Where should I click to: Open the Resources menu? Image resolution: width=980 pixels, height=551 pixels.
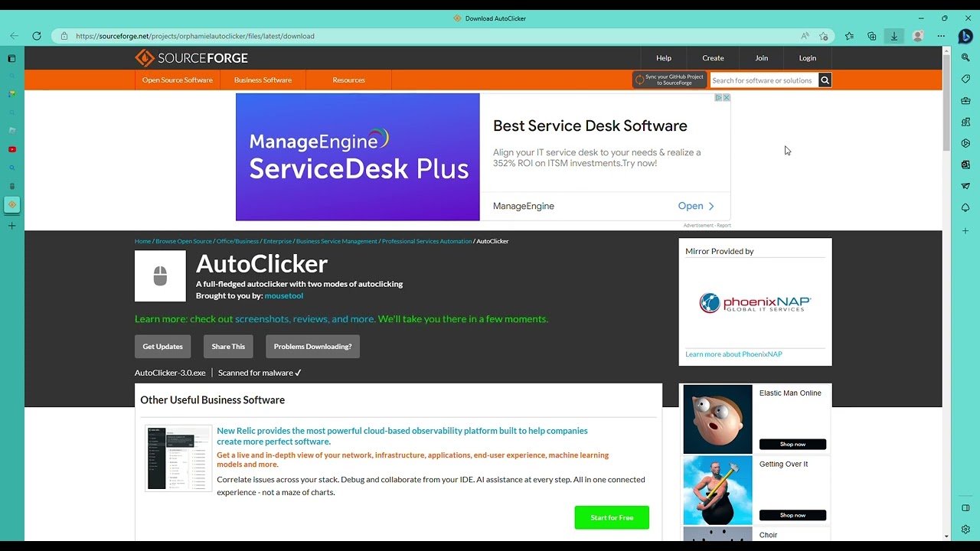348,80
